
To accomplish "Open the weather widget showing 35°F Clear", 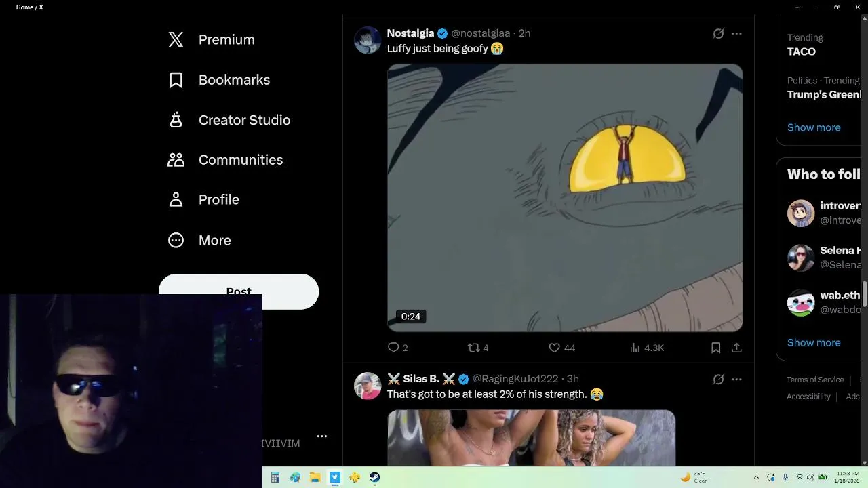I will coord(694,477).
